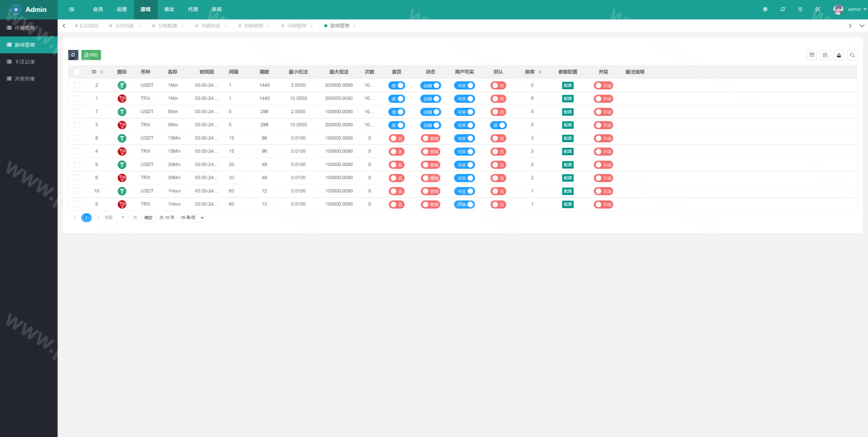Image resolution: width=868 pixels, height=437 pixels.
Task: Click the table search magnifier icon
Action: click(x=852, y=55)
